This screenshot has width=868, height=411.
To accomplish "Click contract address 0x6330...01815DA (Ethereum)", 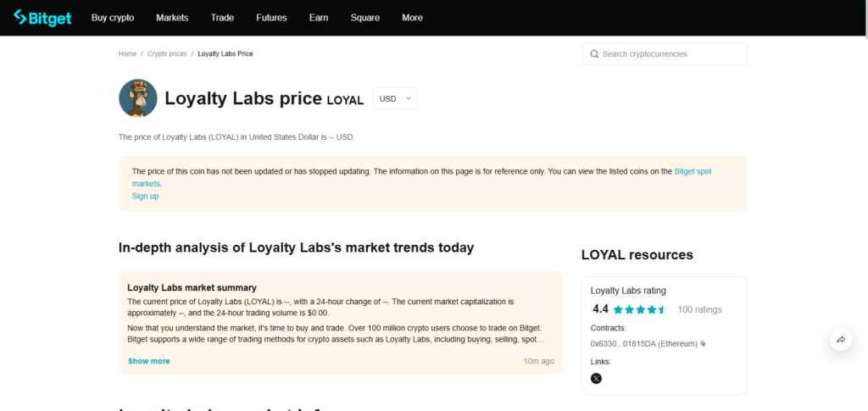I will 644,344.
